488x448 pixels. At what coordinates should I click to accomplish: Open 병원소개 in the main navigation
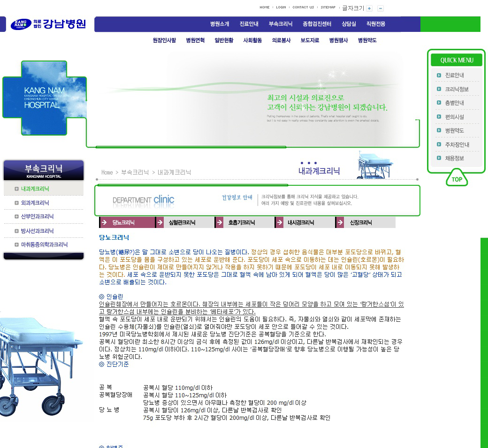pyautogui.click(x=220, y=24)
